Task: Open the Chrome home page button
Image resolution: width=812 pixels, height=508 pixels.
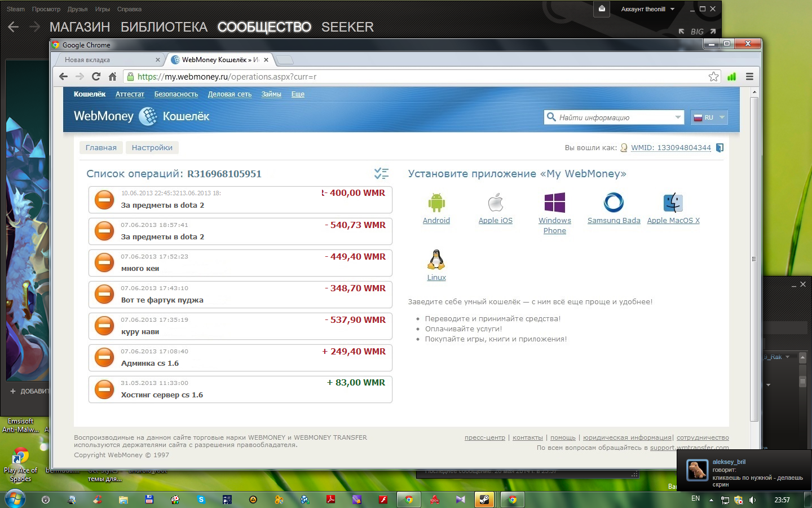Action: tap(113, 77)
